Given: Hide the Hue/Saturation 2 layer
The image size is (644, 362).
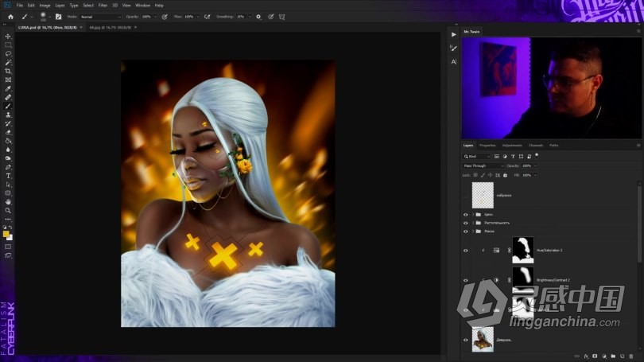Looking at the screenshot, I should click(465, 251).
